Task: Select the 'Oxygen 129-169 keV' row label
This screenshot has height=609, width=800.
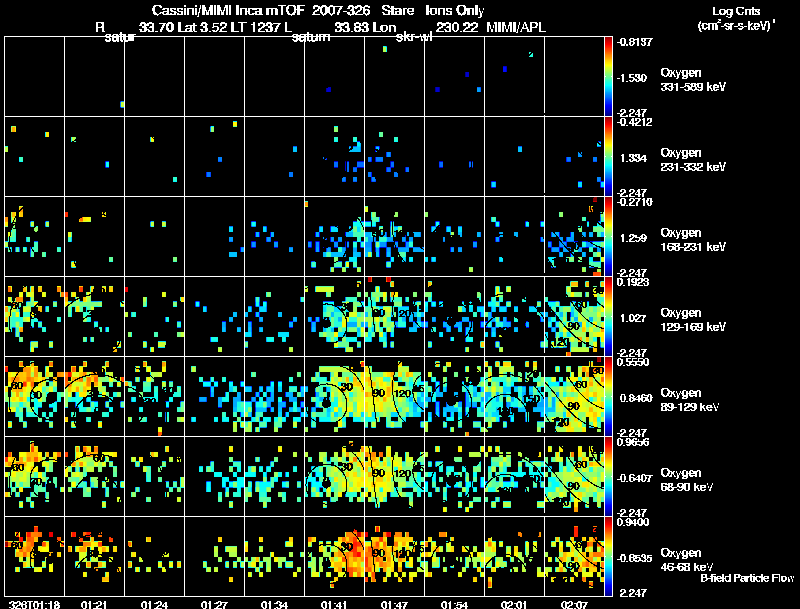Action: tap(693, 320)
